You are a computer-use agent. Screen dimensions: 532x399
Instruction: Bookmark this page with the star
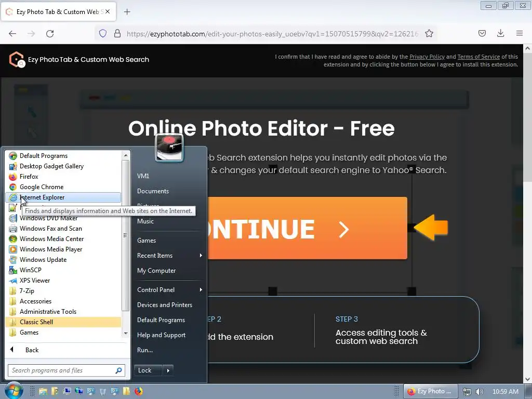[x=429, y=34]
